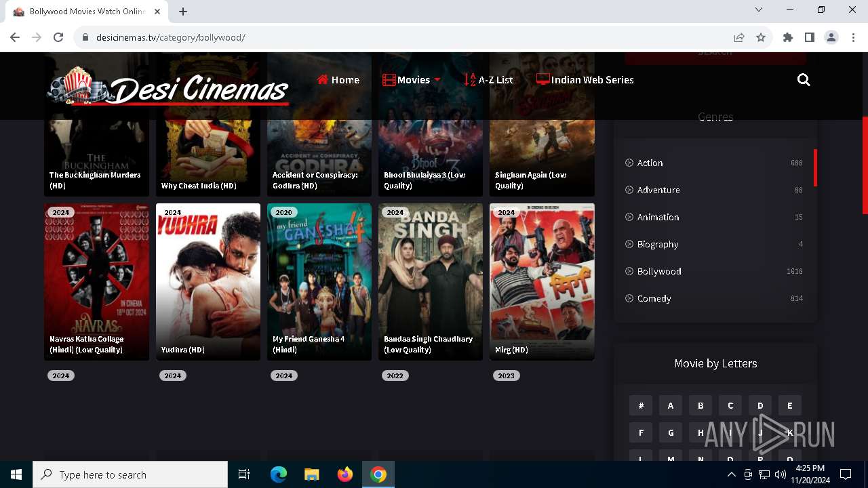The width and height of the screenshot is (868, 488).
Task: Launch Microsoft Edge from the taskbar
Action: point(279,474)
